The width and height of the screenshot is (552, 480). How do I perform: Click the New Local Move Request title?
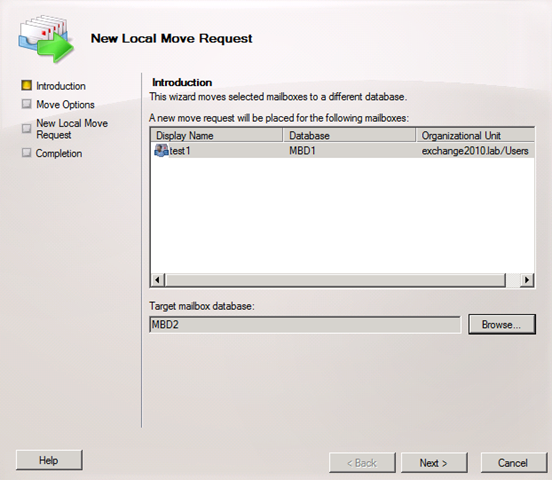[x=171, y=38]
